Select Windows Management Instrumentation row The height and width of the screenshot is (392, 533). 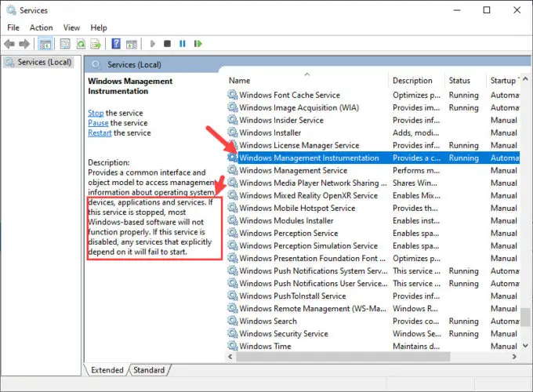tap(373, 158)
